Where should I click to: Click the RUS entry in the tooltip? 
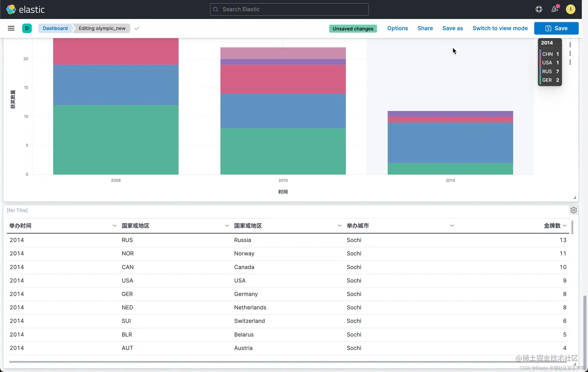point(550,72)
